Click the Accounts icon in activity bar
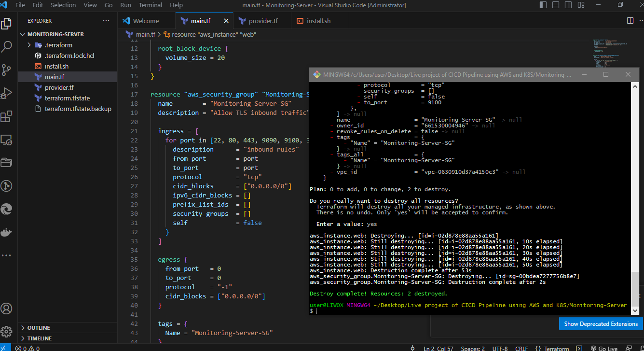Screen dimensions: 644x351 click(x=7, y=309)
